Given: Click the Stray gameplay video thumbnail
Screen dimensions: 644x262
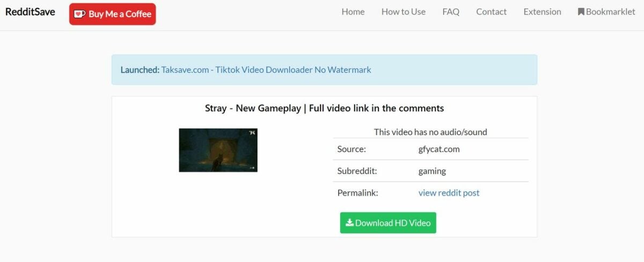Looking at the screenshot, I should (x=218, y=150).
